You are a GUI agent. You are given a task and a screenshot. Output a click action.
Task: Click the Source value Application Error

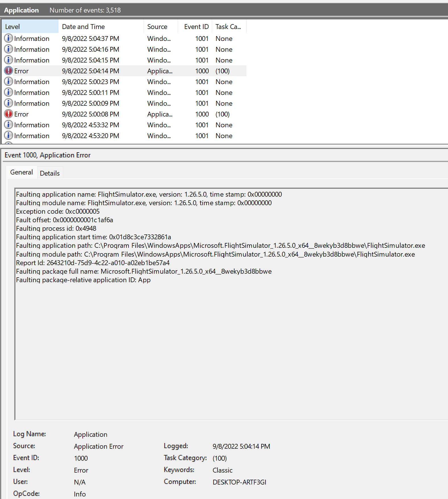pos(99,446)
